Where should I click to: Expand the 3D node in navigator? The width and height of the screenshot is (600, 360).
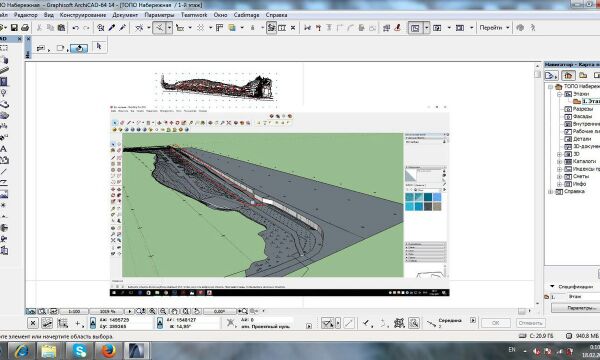(559, 154)
